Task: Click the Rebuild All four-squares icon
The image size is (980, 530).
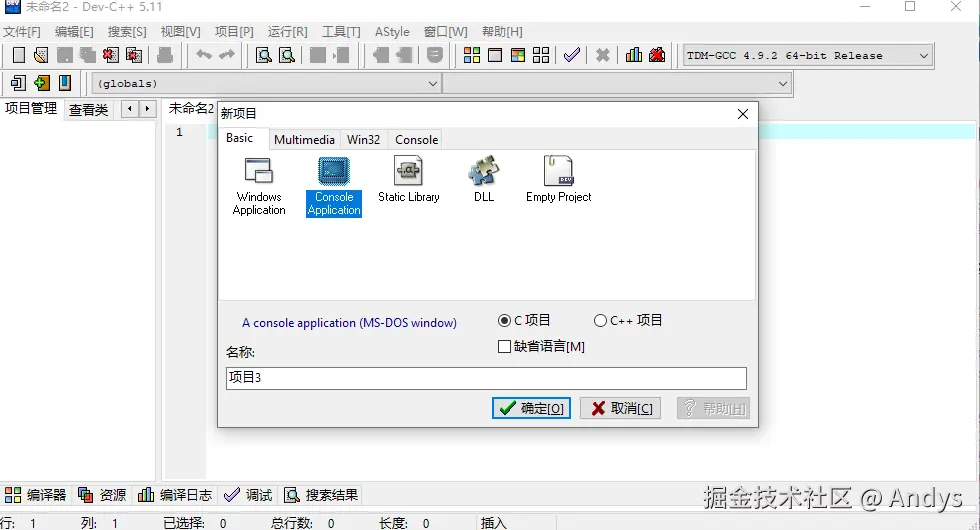Action: [541, 55]
